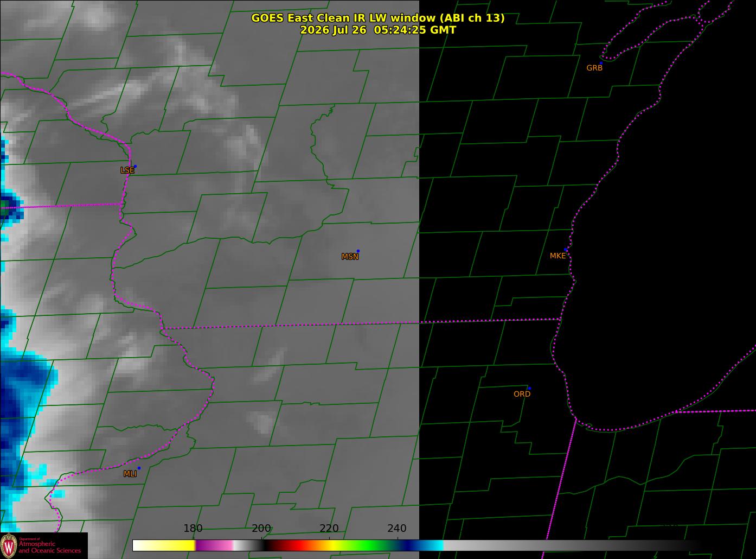Click the cyan segment of the color bar
The image size is (756, 559).
[434, 545]
